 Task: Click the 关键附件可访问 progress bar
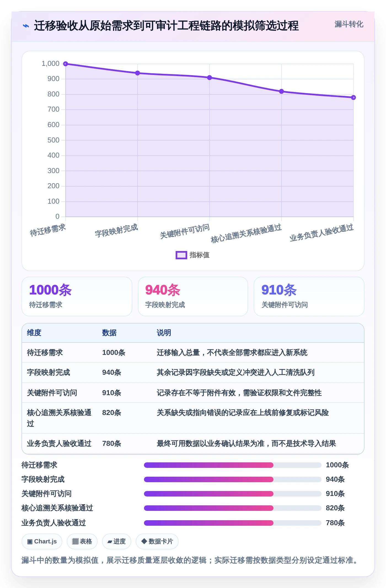coord(233,494)
